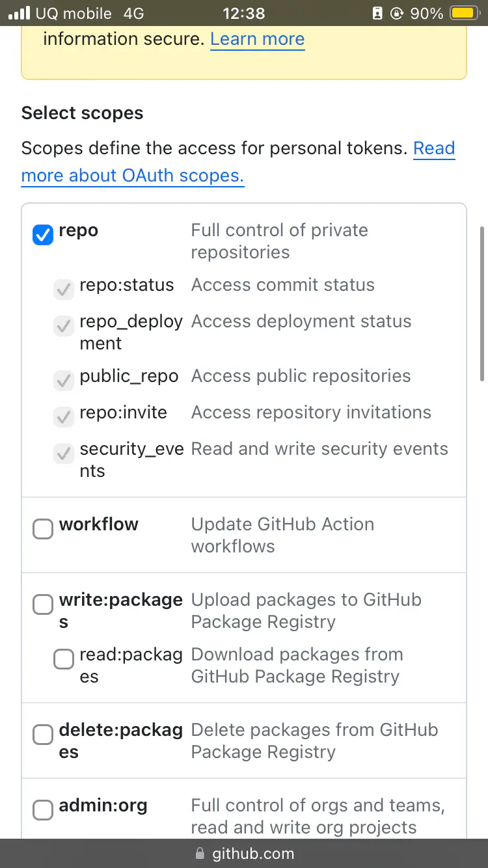Open Read more about OAuth scopes link
Screen dimensions: 488x868
click(x=133, y=176)
